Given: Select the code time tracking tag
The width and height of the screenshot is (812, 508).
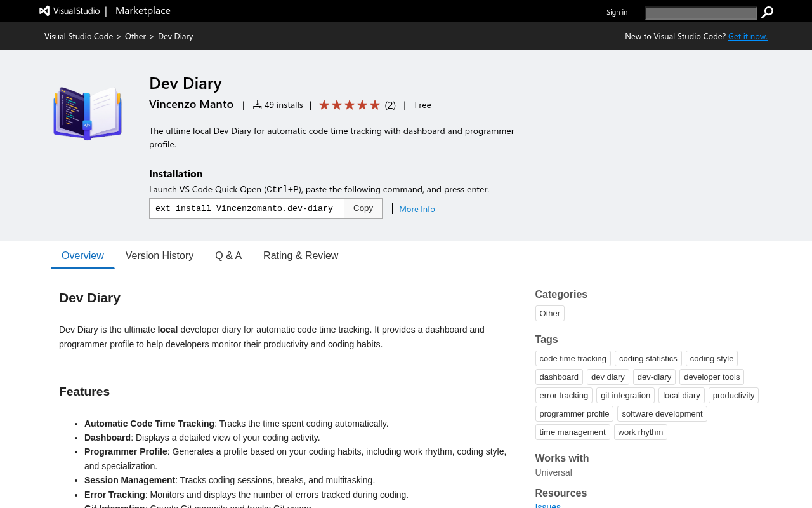Looking at the screenshot, I should click(x=573, y=359).
